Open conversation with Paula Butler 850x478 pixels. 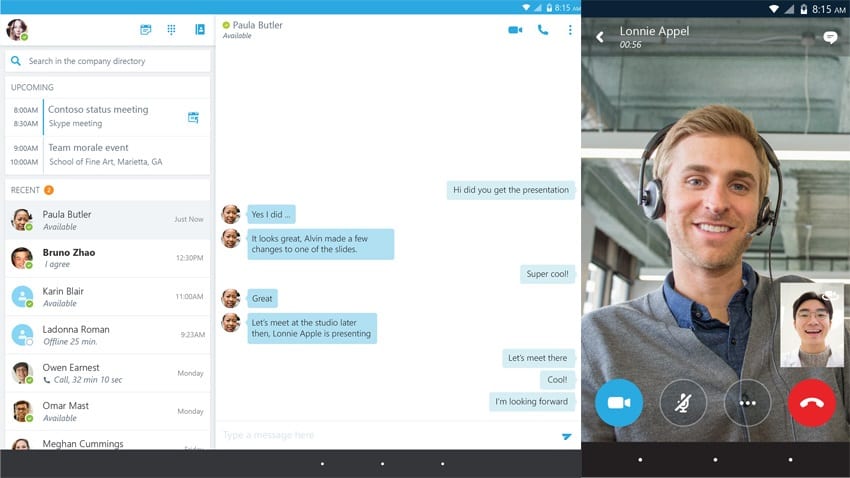coord(107,220)
